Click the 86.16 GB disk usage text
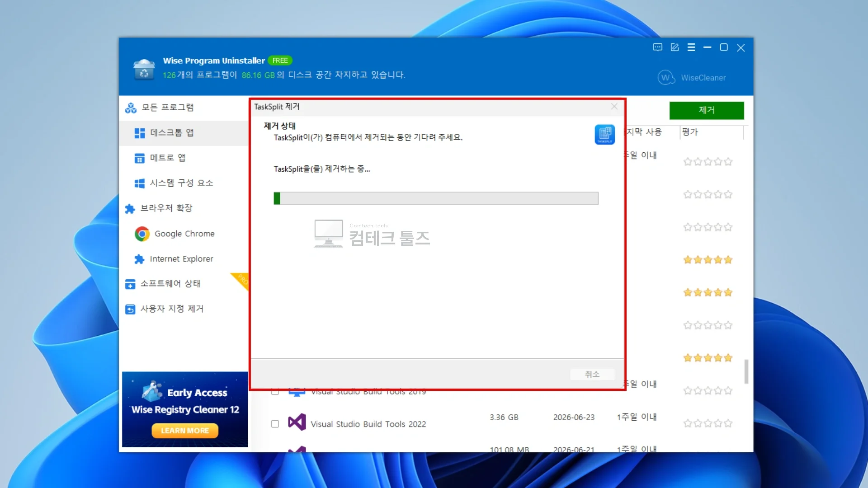The image size is (868, 488). 258,75
